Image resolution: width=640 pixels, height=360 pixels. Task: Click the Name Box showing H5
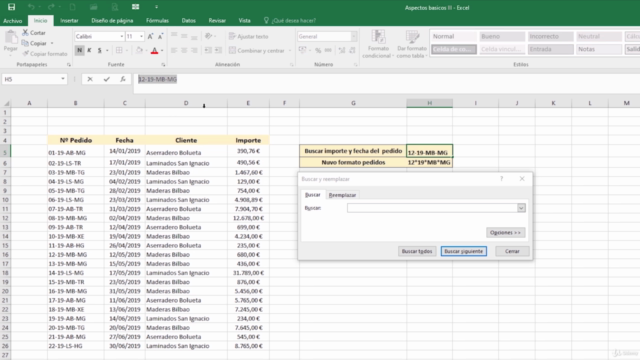31,79
